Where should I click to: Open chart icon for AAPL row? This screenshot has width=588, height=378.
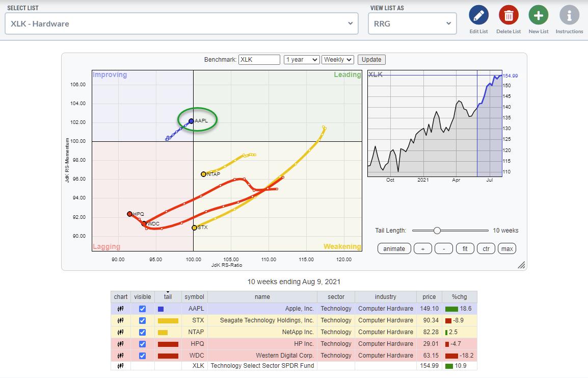click(121, 309)
